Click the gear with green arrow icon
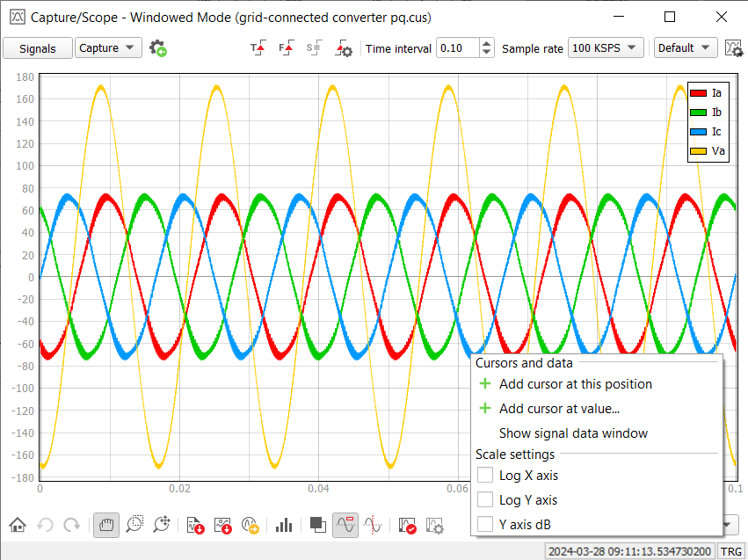The height and width of the screenshot is (560, 748). 158,48
